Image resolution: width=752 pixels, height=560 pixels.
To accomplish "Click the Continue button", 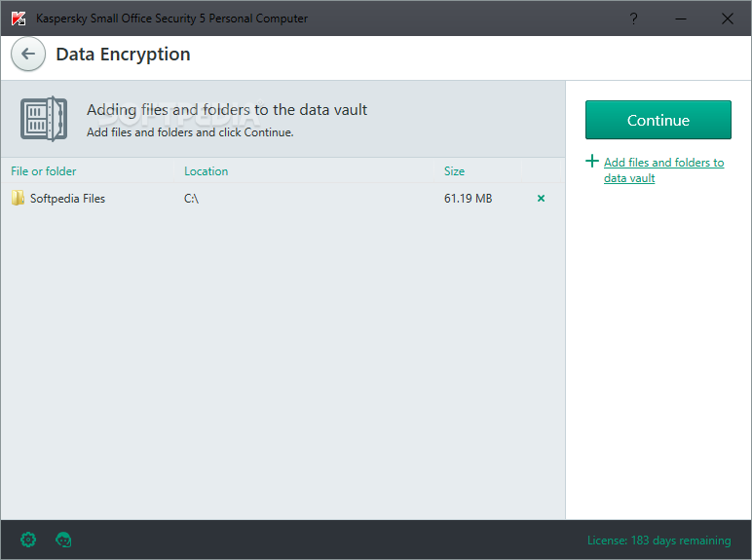I will coord(658,120).
